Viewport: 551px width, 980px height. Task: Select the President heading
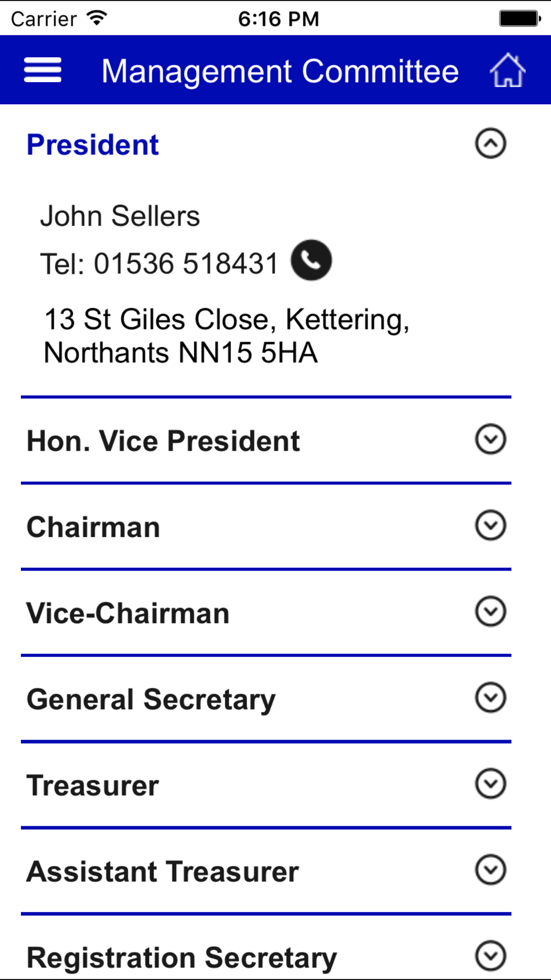tap(93, 145)
